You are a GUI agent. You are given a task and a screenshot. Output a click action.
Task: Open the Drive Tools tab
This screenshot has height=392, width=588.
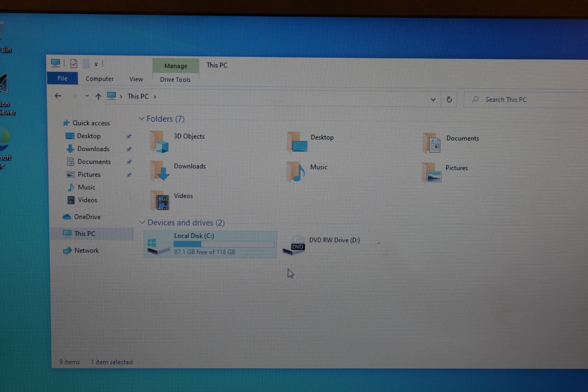[x=175, y=79]
